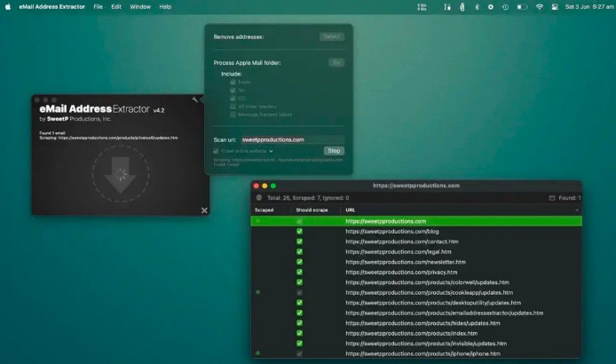The image size is (616, 364).
Task: Click the wrench settings icon in Extractor window
Action: click(195, 99)
